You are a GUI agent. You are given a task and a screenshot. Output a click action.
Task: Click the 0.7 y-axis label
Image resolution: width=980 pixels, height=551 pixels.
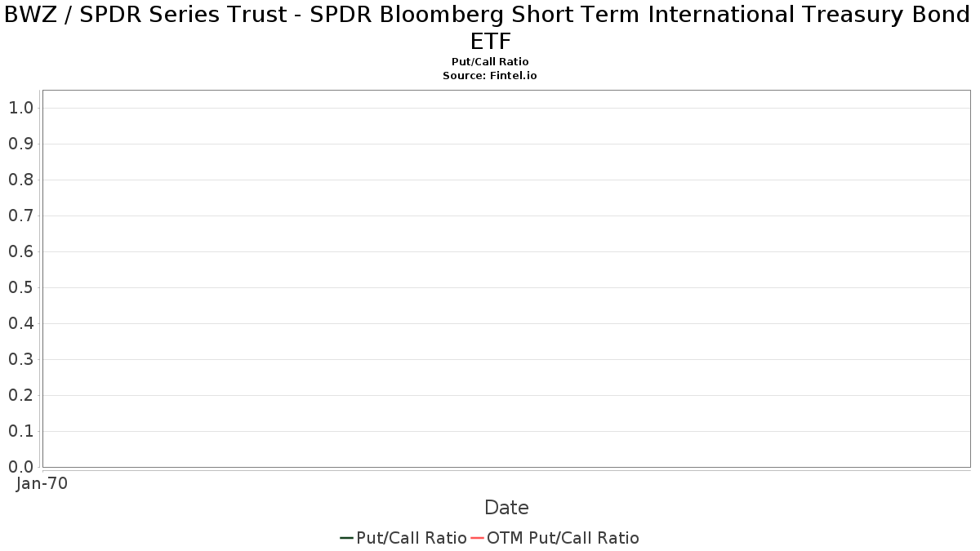20,216
